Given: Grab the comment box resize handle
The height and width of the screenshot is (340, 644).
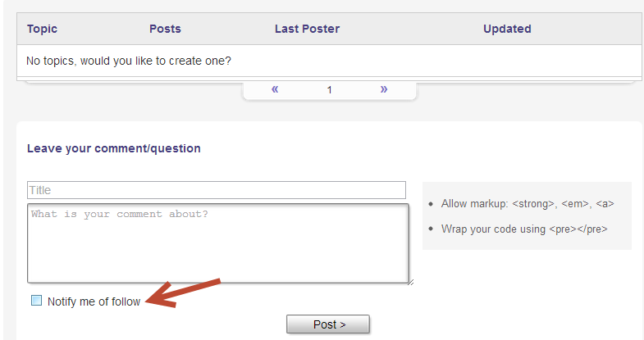Looking at the screenshot, I should (409, 281).
